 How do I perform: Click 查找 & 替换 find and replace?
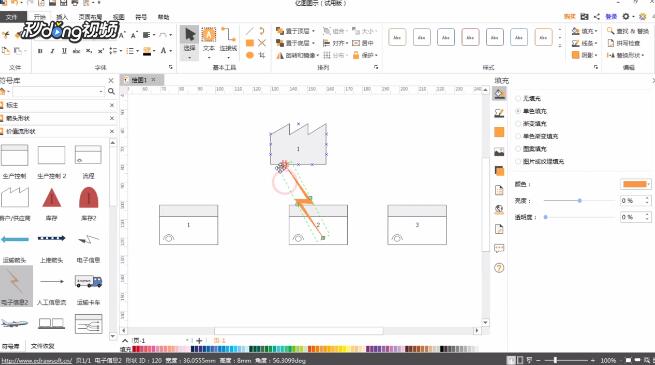628,31
